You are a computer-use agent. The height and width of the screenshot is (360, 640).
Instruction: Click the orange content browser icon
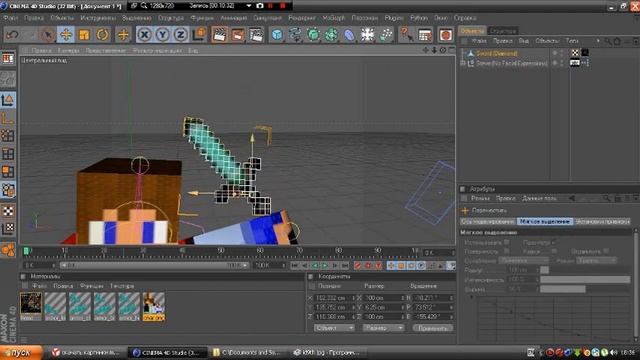(x=446, y=35)
